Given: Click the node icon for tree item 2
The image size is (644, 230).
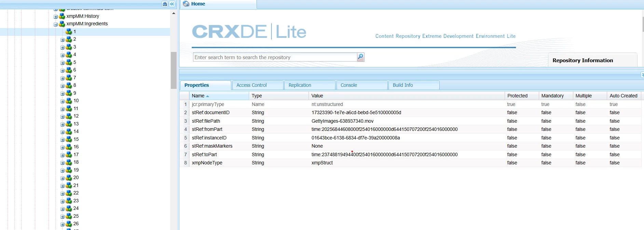Looking at the screenshot, I should click(x=69, y=39).
